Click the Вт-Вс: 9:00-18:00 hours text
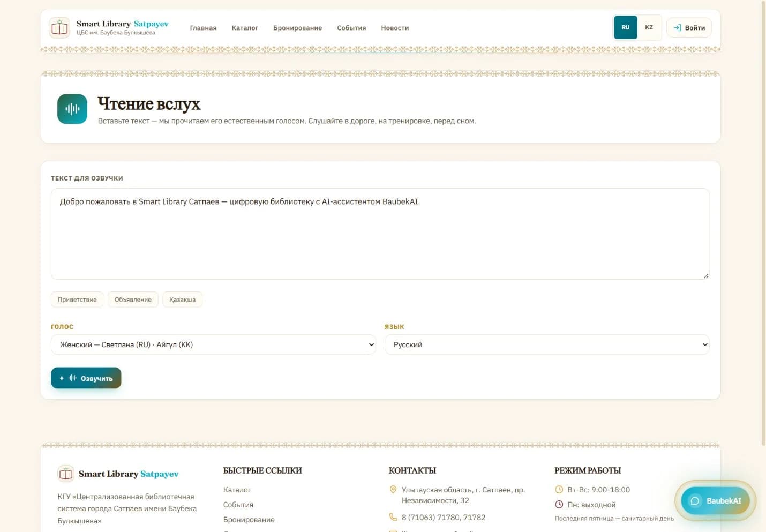Image resolution: width=766 pixels, height=532 pixels. (x=598, y=490)
